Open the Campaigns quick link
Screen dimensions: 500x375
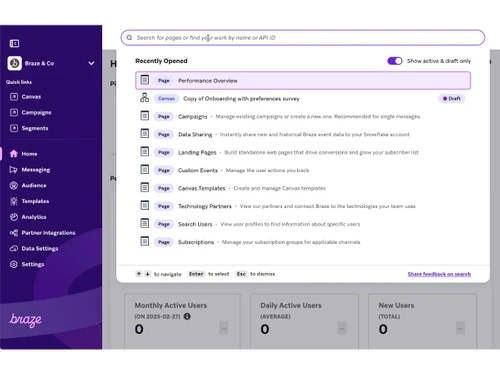pos(36,112)
